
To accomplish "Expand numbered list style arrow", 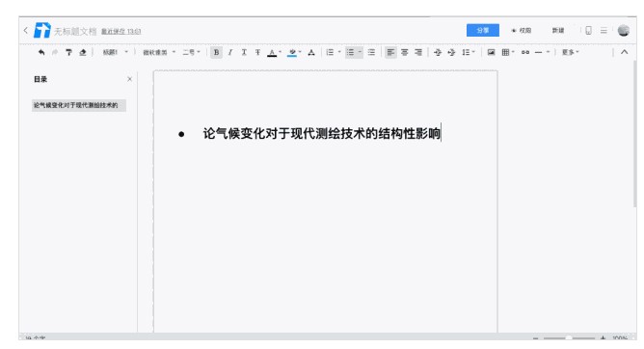I will (339, 52).
